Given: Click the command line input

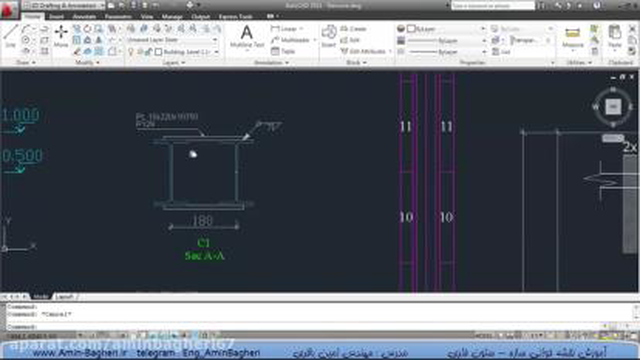Looking at the screenshot, I should (318, 327).
